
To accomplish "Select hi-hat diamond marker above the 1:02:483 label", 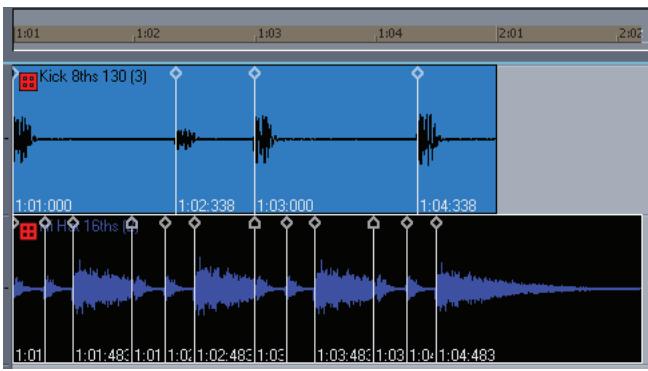I will (195, 223).
